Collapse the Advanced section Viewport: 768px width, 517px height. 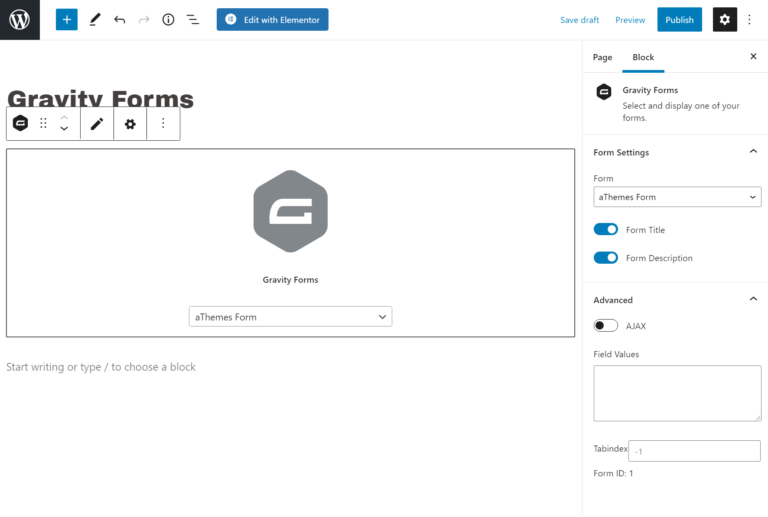coord(753,299)
